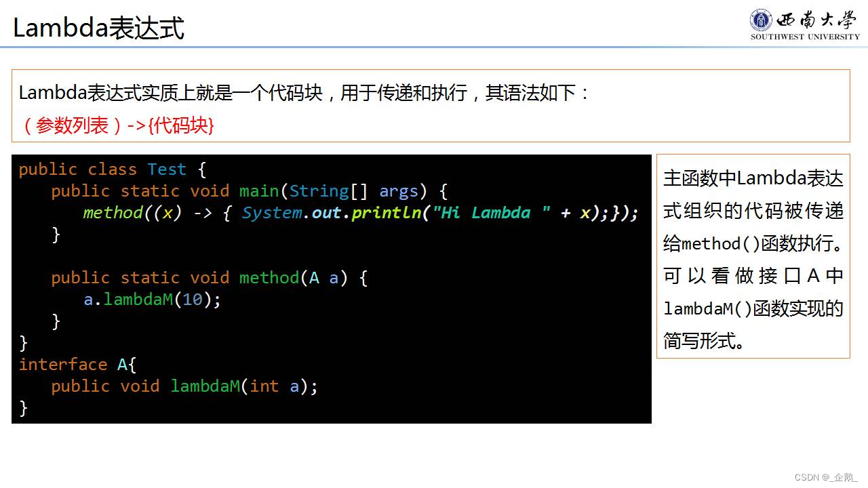The height and width of the screenshot is (488, 868).
Task: Click the 'public void lambdaM(int a);' line
Action: click(184, 386)
